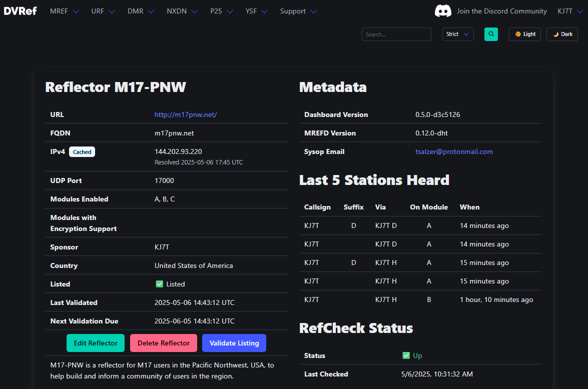Switch to Light theme
The width and height of the screenshot is (588, 389).
click(x=525, y=34)
